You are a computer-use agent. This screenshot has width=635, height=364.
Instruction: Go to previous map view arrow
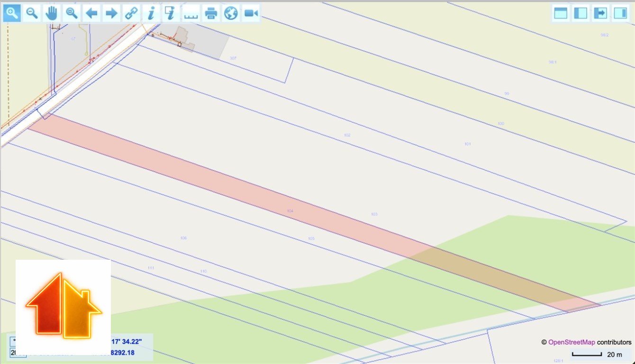tap(91, 13)
